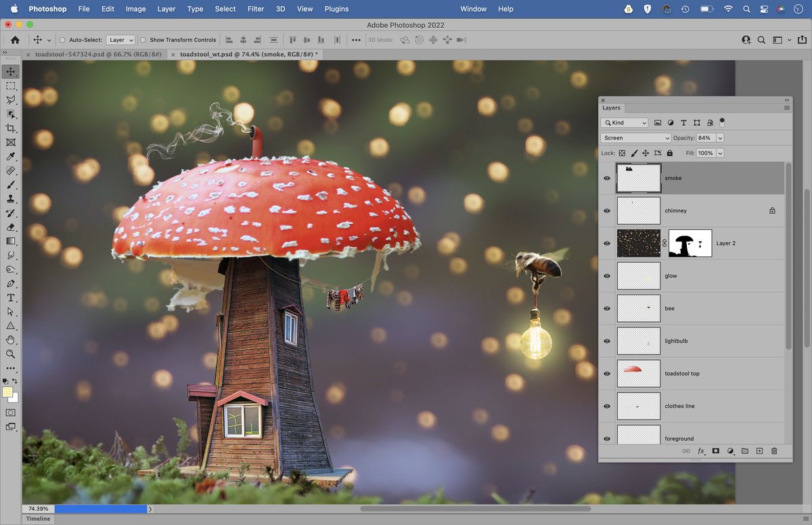Open the Auto-Select Layer dropdown
Viewport: 812px width, 525px height.
[120, 40]
